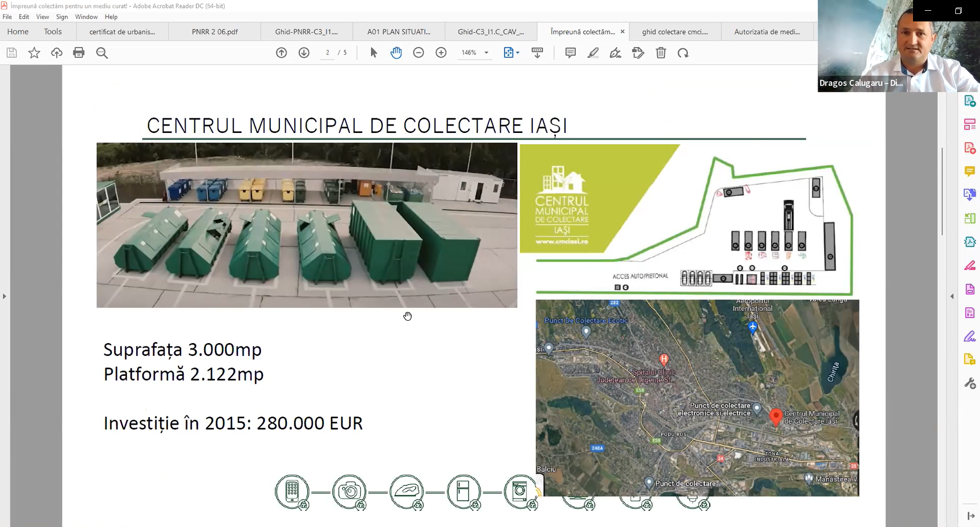Print the document with printer icon
This screenshot has width=980, height=527.
click(x=79, y=53)
